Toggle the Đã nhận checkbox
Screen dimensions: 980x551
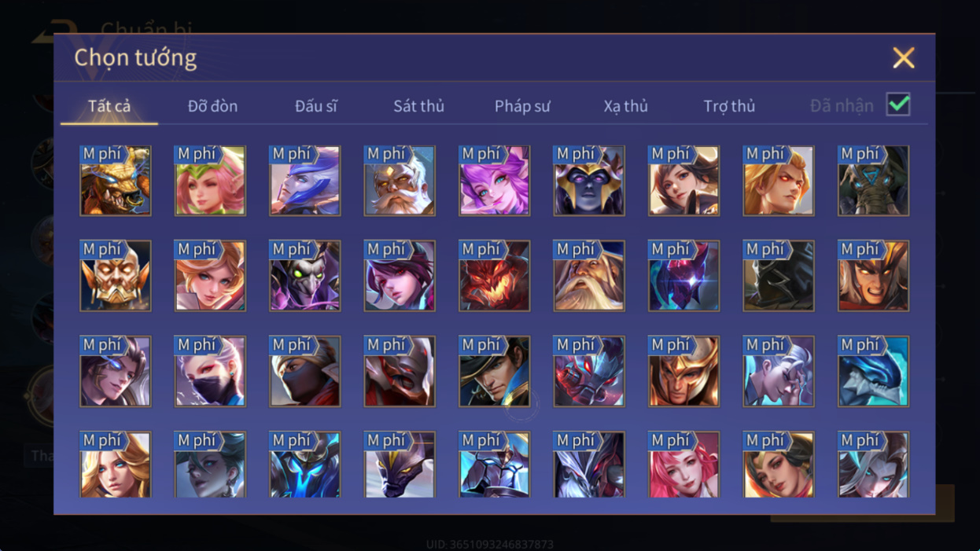pyautogui.click(x=898, y=105)
